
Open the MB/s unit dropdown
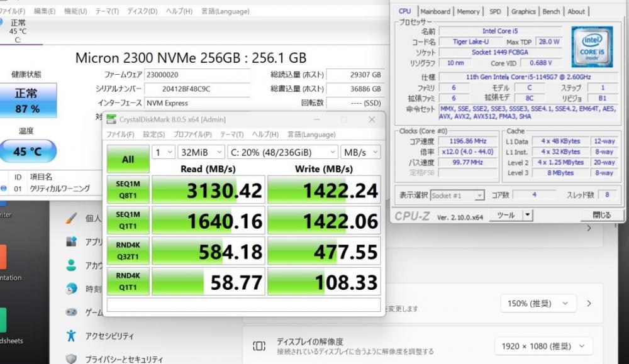360,152
